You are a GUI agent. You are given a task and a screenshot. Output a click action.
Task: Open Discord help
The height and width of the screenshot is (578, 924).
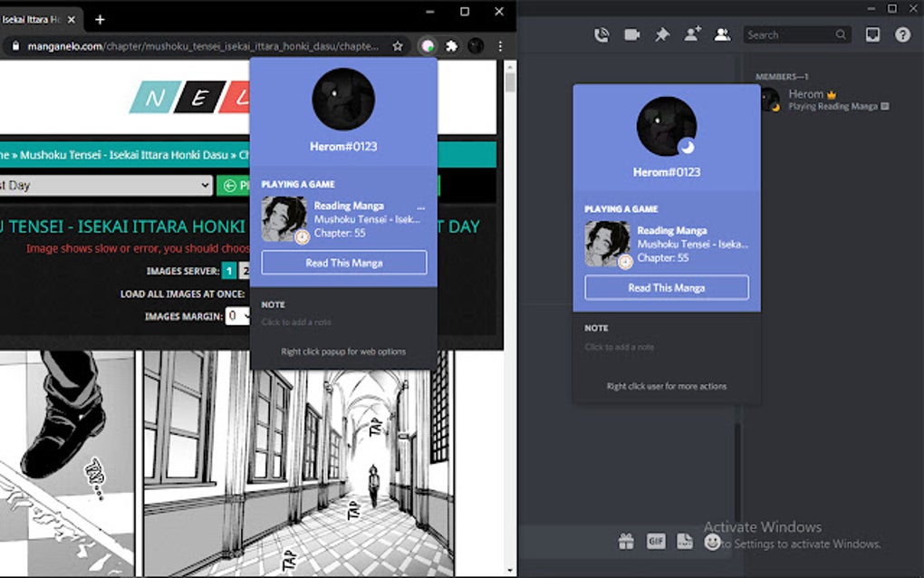(902, 34)
